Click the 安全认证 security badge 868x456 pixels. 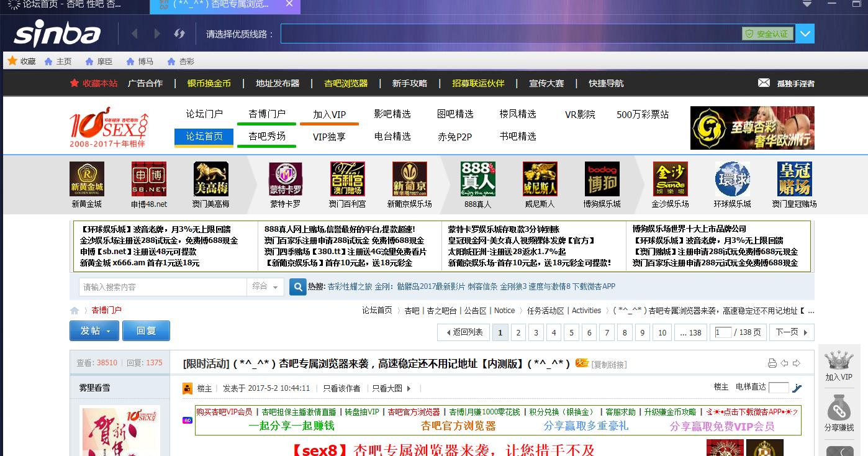[767, 34]
